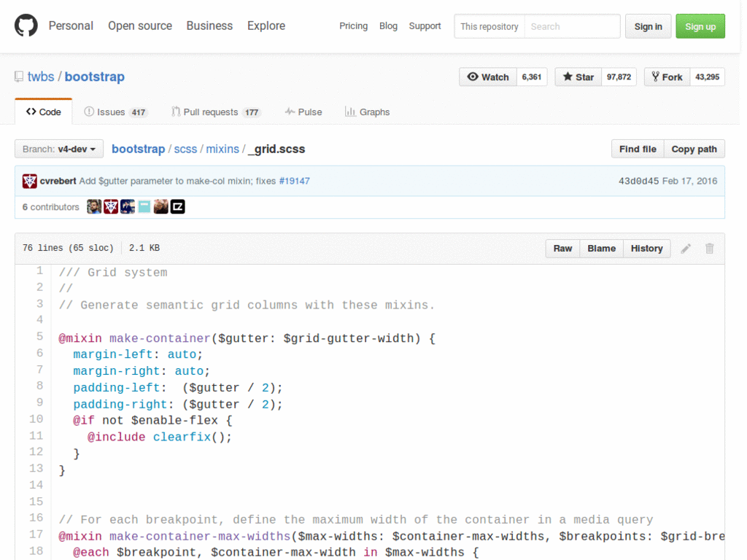Delete this file using the trash icon
This screenshot has width=747, height=560.
click(x=709, y=249)
